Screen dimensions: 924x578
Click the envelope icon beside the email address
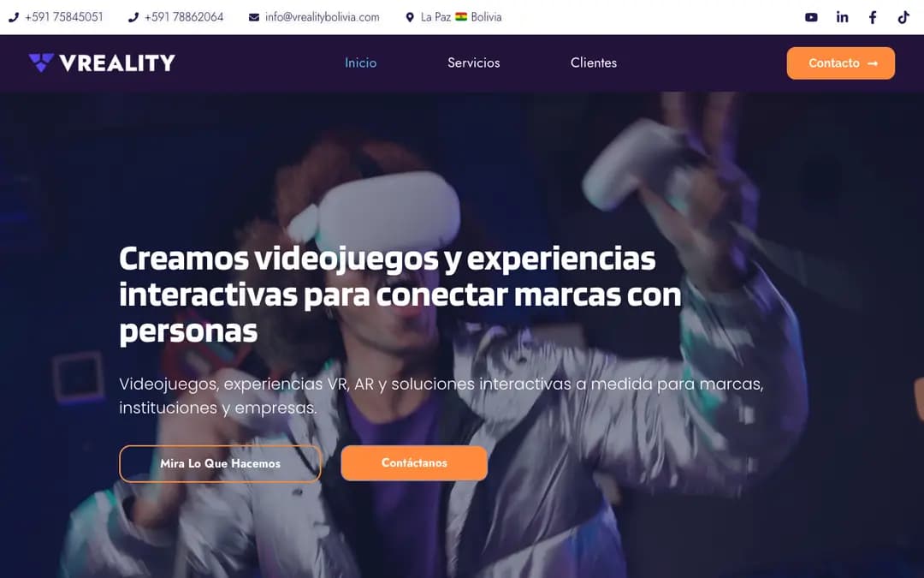click(254, 17)
